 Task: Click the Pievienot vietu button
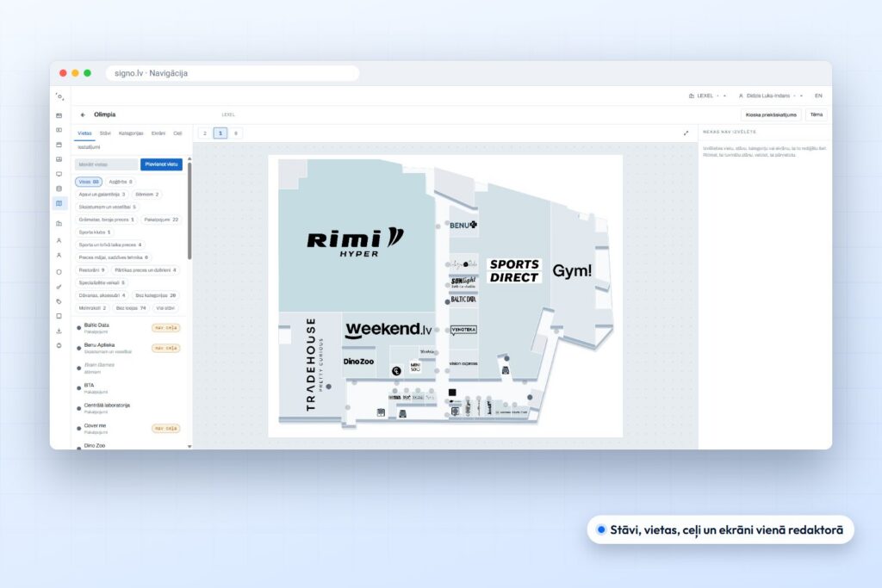click(161, 164)
